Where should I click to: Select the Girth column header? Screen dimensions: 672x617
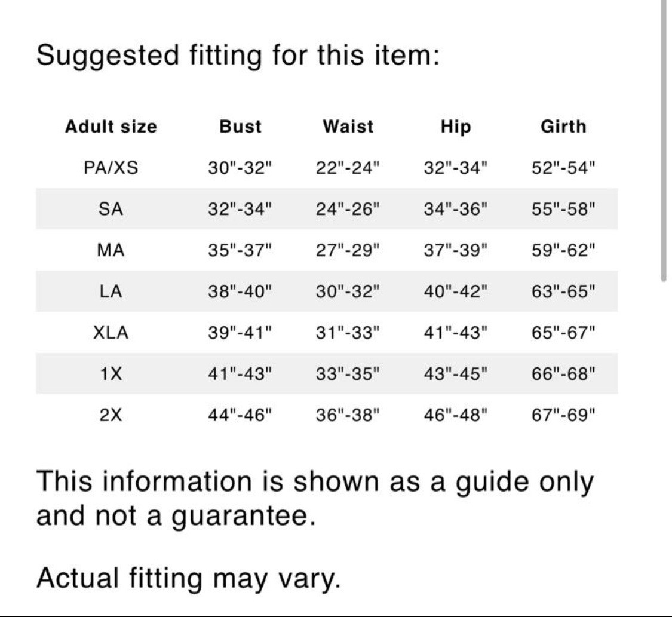563,127
